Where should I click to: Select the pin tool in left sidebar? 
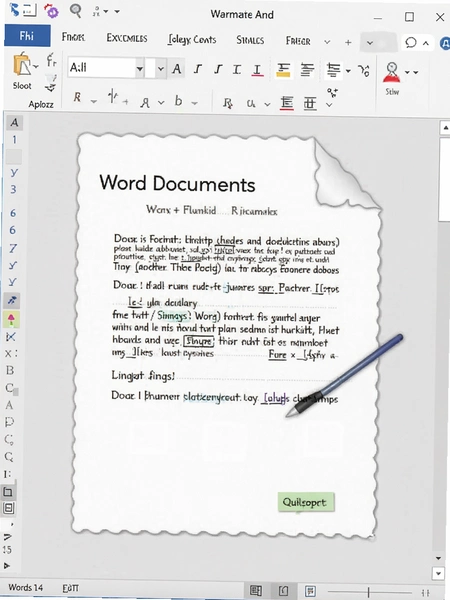point(12,301)
